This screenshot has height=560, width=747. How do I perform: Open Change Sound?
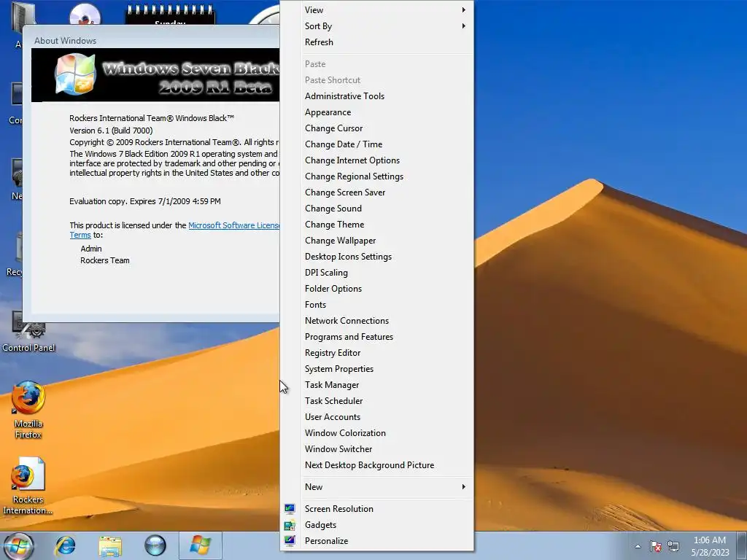pyautogui.click(x=377, y=209)
